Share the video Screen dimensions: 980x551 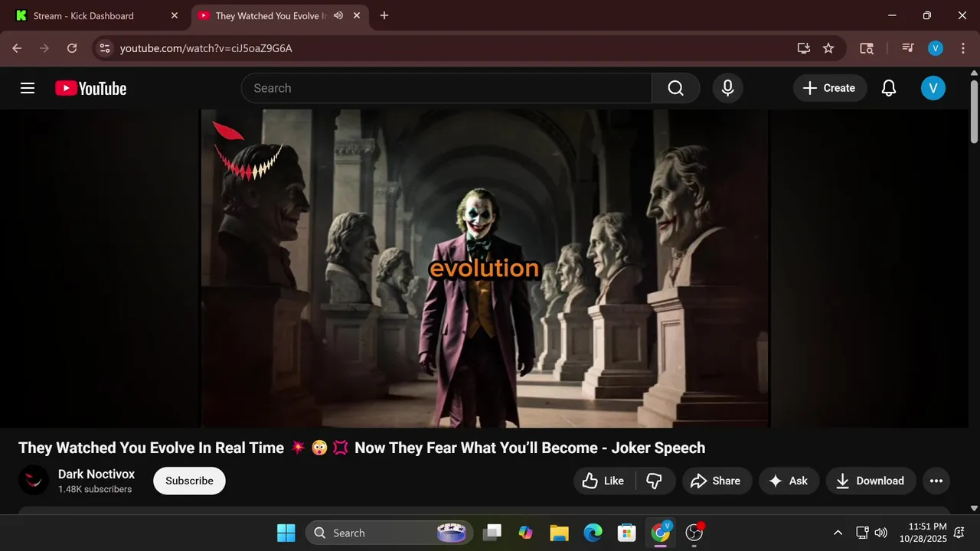(716, 481)
